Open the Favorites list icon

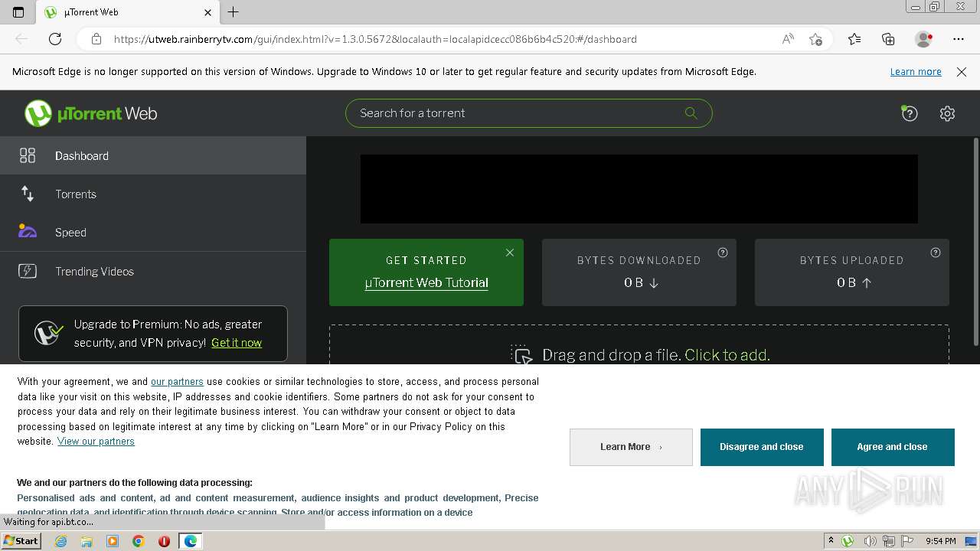[854, 39]
